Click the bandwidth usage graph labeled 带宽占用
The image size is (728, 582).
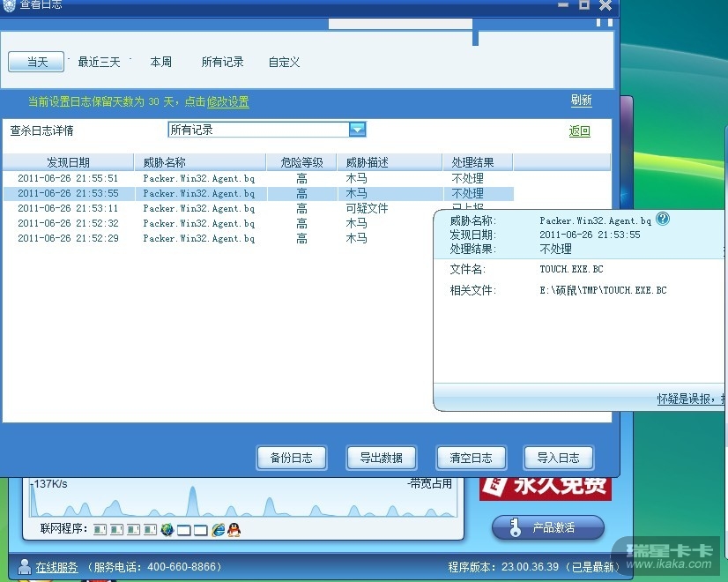pyautogui.click(x=243, y=497)
